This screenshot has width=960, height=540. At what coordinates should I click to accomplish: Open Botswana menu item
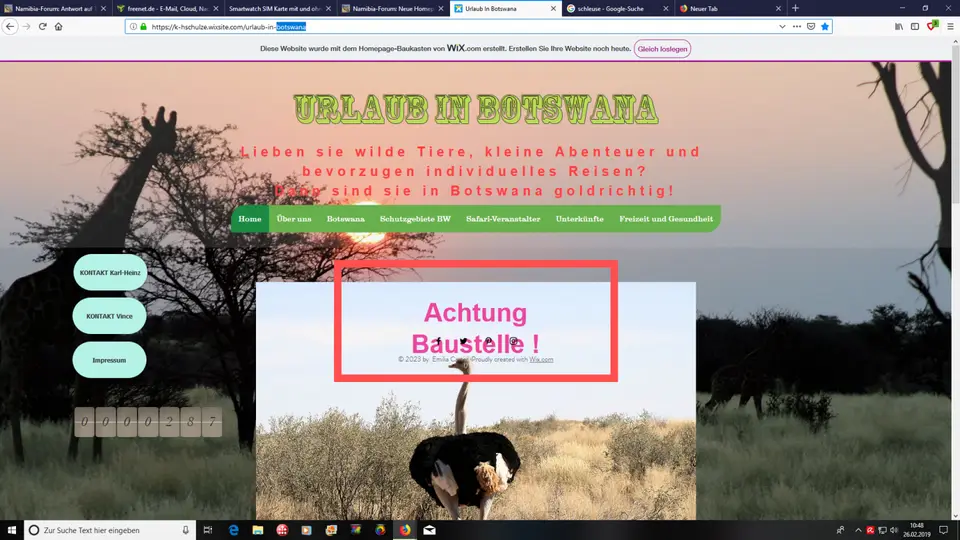pyautogui.click(x=345, y=219)
